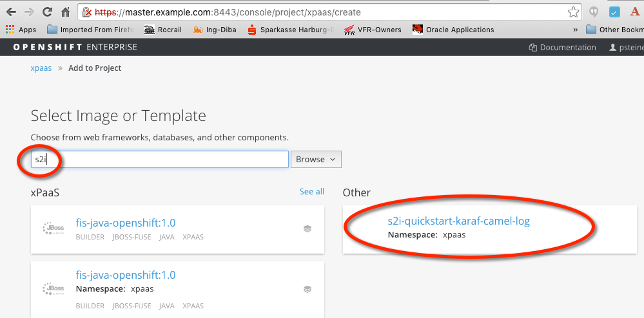Go back with the browser back arrow

(11, 12)
